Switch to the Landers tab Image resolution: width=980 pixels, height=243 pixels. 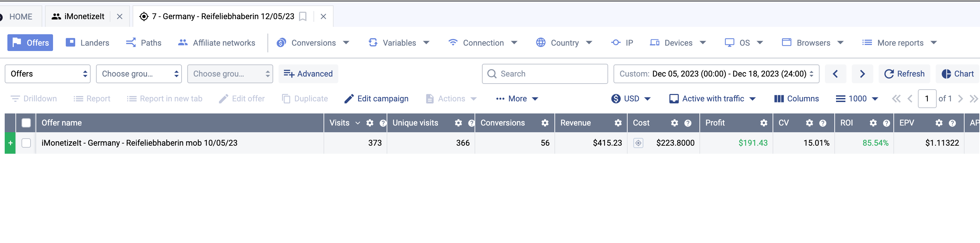[88, 43]
